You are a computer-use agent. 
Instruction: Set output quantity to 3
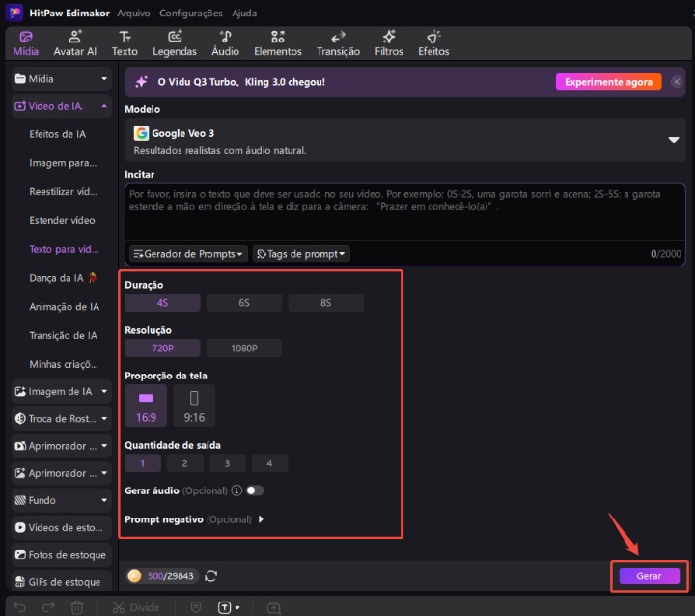point(228,463)
